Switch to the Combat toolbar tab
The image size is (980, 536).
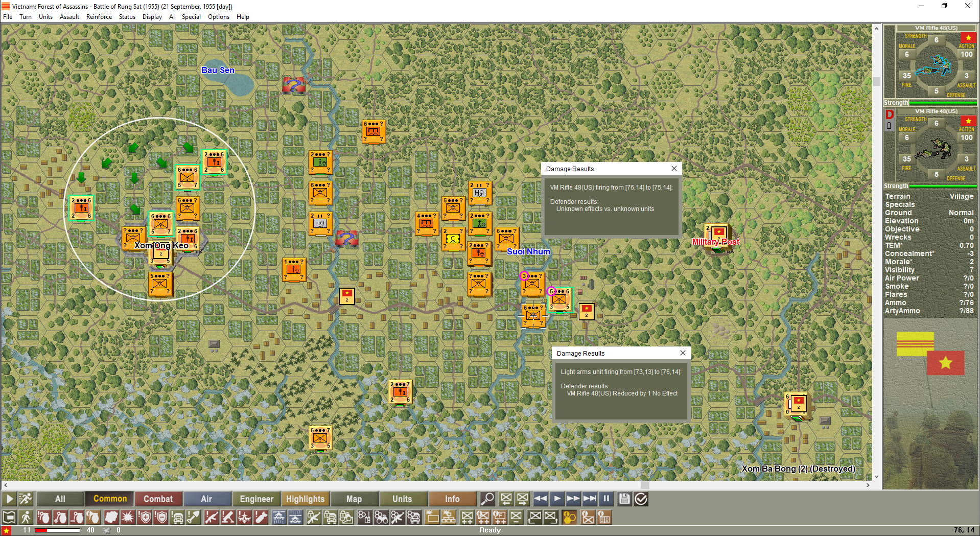coord(158,499)
